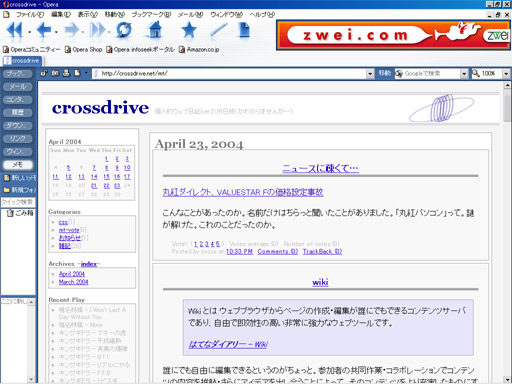Open the メール (Mail) menu
Image resolution: width=512 pixels, height=384 pixels.
click(x=190, y=14)
